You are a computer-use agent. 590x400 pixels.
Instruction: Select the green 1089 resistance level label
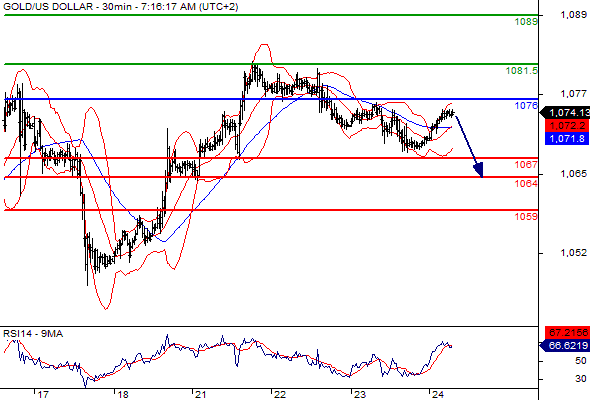(x=526, y=22)
